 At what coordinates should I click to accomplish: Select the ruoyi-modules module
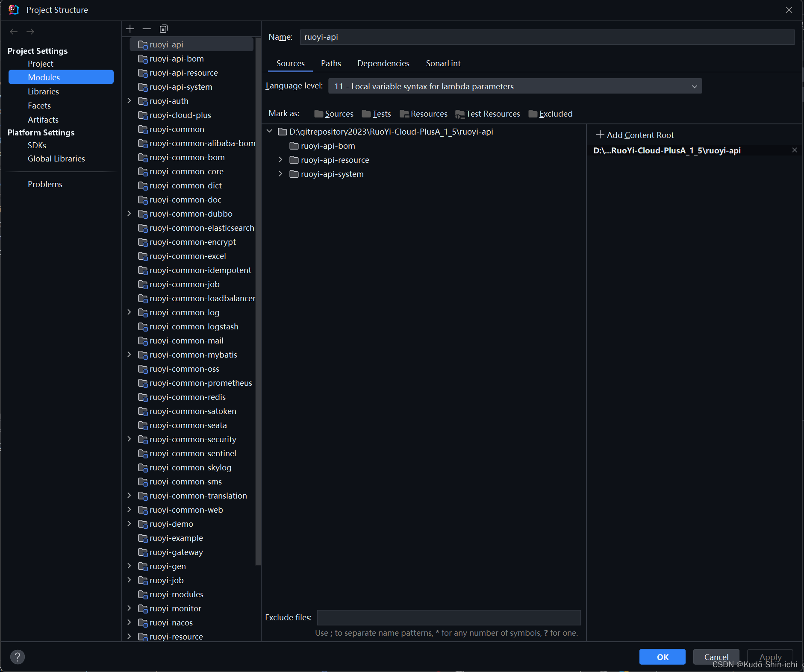(177, 594)
